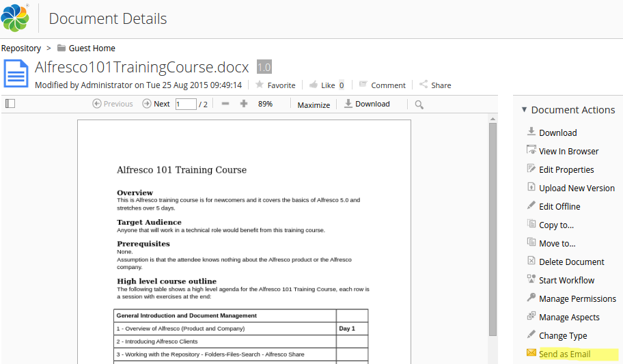623x364 pixels.
Task: Click the Next page arrow icon
Action: point(147,104)
